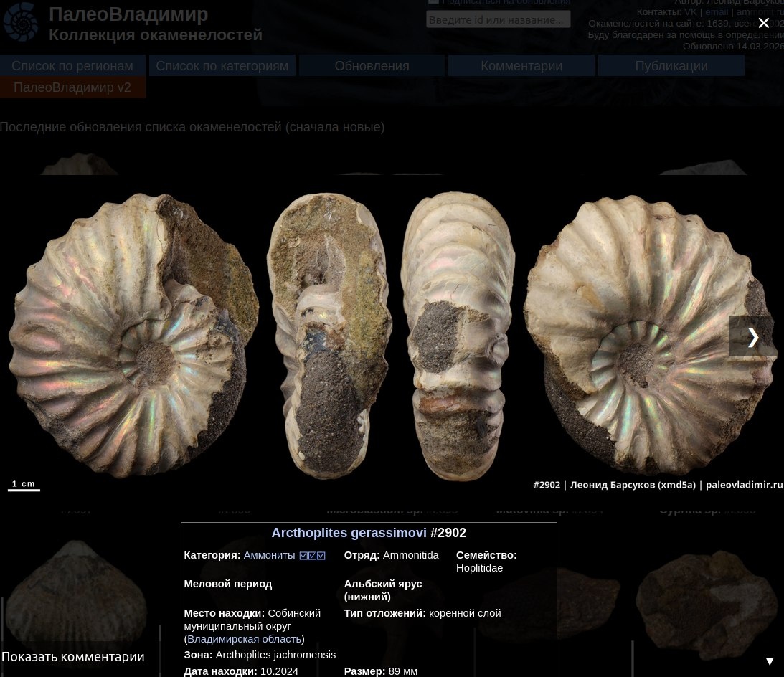
Task: Open the 'ПалеоВладимир v2' button
Action: 72,87
